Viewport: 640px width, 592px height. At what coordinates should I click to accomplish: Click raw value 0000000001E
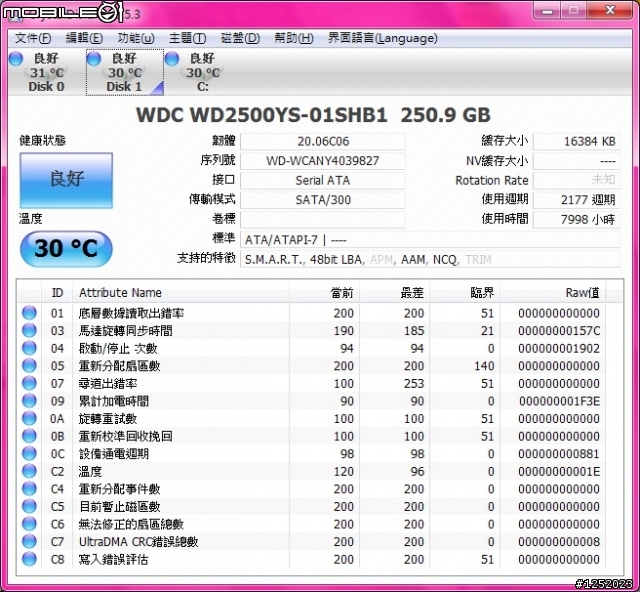[559, 472]
